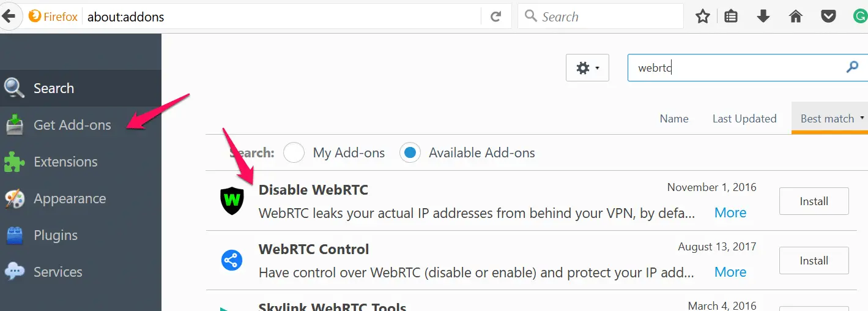
Task: Open the gear tools dropdown
Action: point(587,68)
